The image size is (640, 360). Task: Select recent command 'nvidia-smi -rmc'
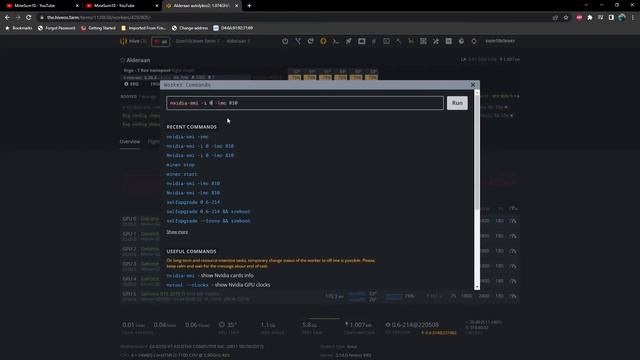[x=187, y=137]
